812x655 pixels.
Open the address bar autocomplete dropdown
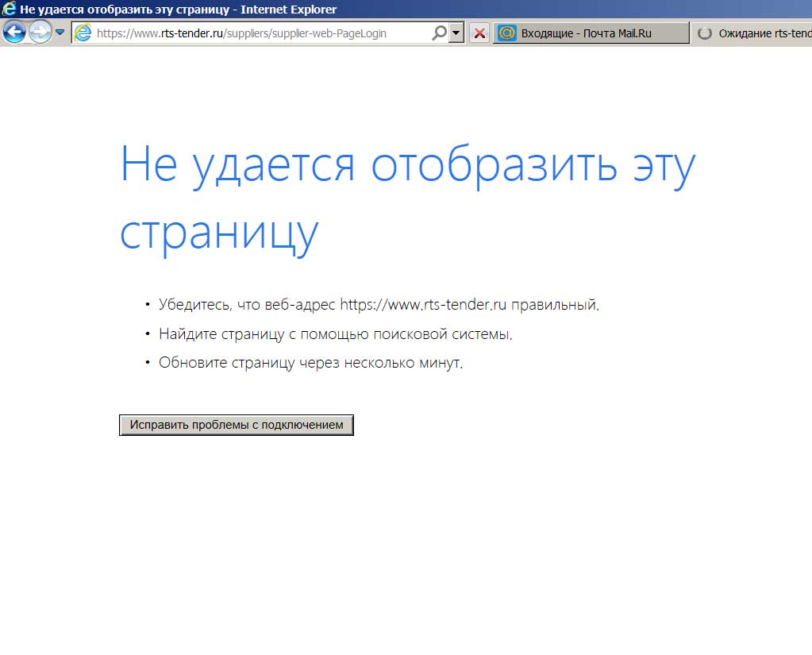[456, 33]
